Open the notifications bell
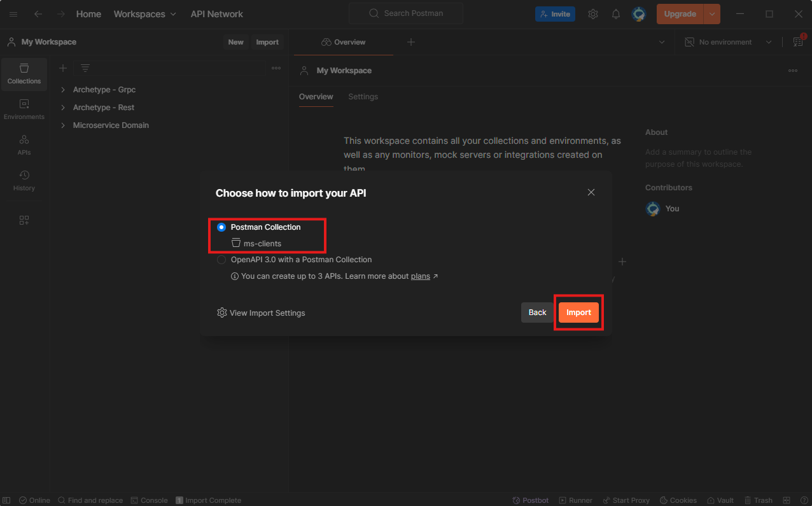This screenshot has width=812, height=506. click(x=616, y=14)
